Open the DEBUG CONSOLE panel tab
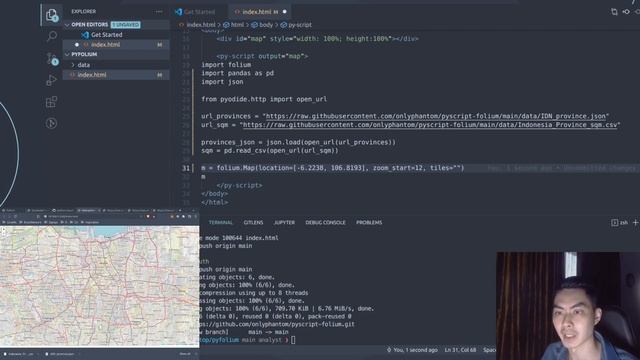The height and width of the screenshot is (360, 640). [325, 222]
